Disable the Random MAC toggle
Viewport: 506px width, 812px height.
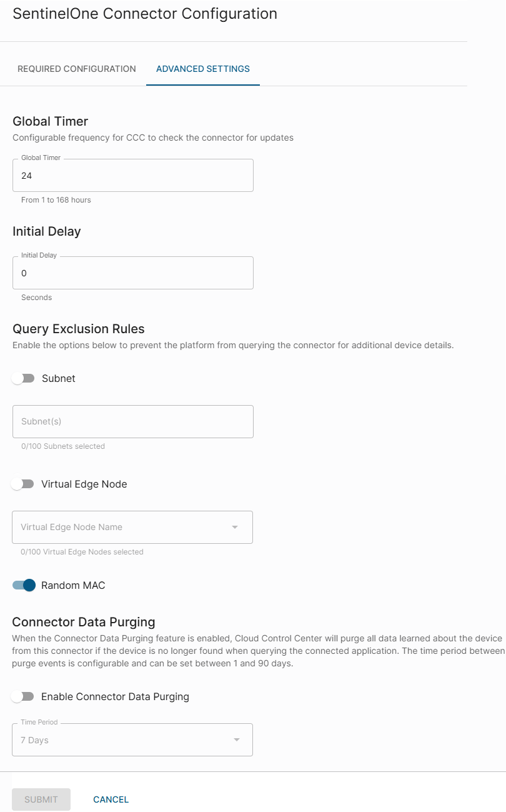[x=24, y=585]
